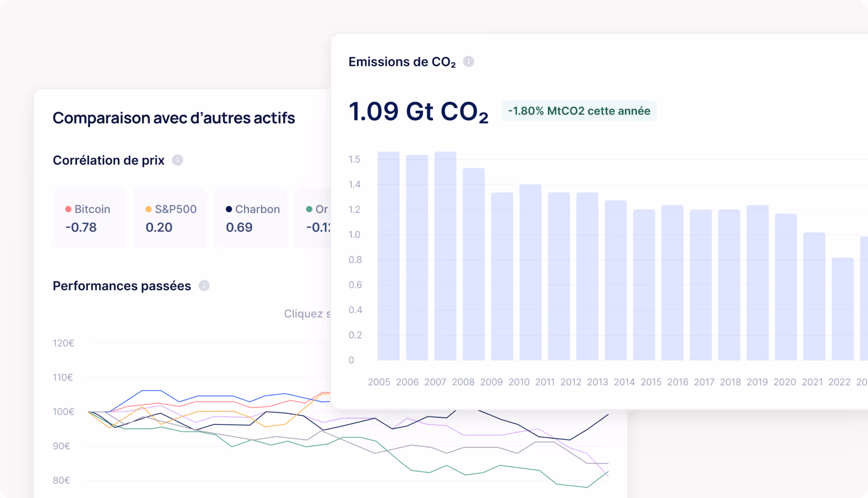Select the S&P500 correlation card

170,218
